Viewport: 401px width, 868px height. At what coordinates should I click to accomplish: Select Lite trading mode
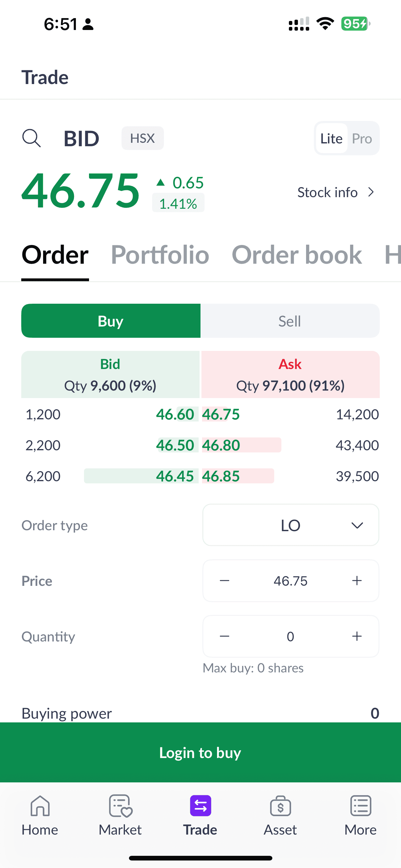click(x=331, y=138)
